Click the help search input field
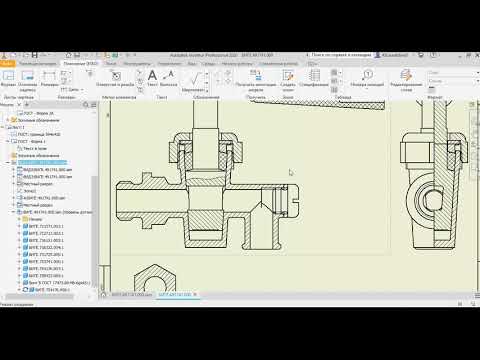 point(341,55)
